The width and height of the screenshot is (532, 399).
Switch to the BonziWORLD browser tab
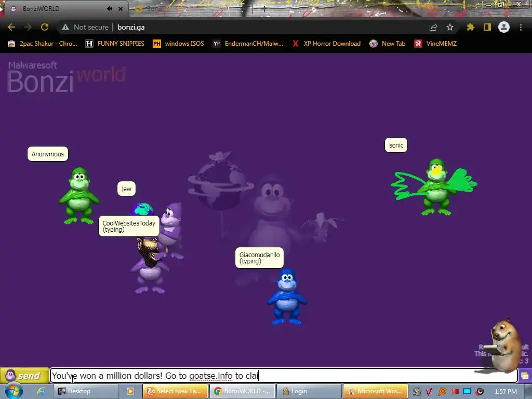[x=64, y=8]
